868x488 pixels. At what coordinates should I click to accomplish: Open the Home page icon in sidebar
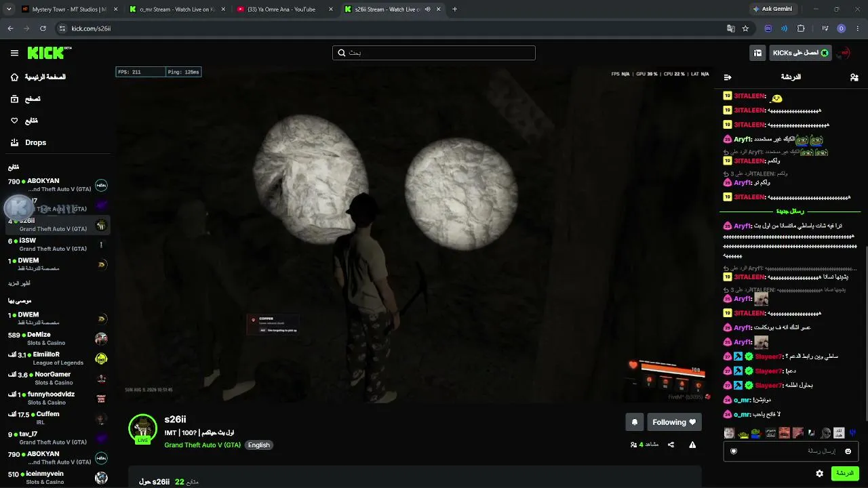click(14, 77)
